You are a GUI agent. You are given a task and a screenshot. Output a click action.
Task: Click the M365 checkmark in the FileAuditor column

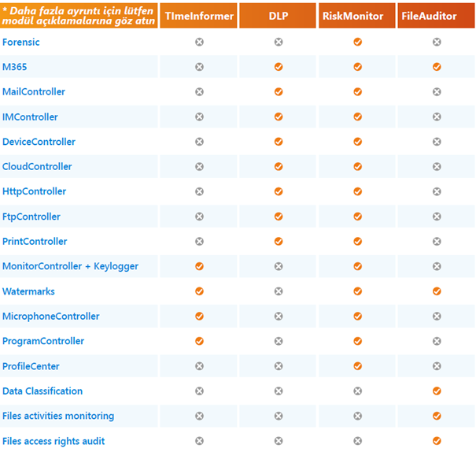(x=437, y=67)
